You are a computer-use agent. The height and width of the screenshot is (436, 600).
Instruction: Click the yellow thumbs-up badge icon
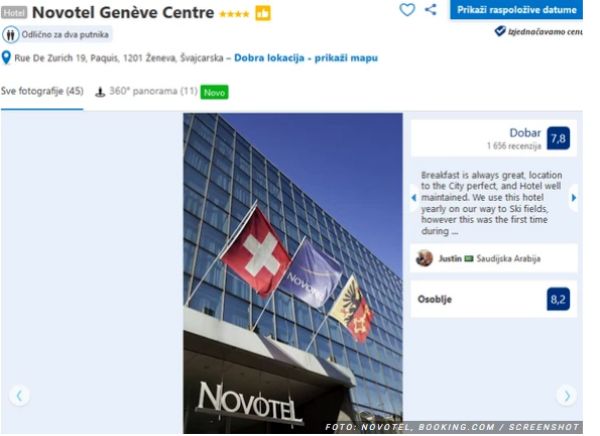[263, 13]
